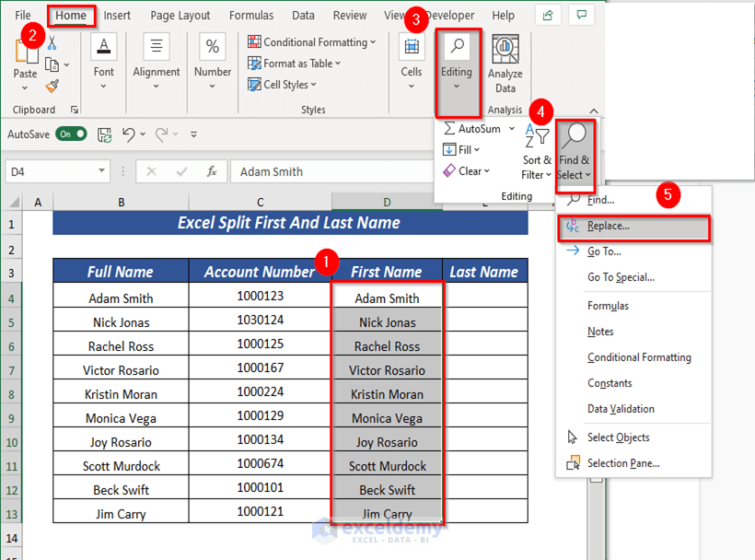Open the Name Box dropdown arrow

coord(102,172)
